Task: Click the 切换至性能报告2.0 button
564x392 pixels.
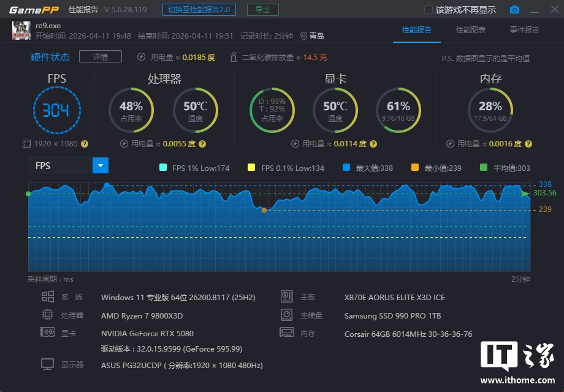Action: point(199,10)
